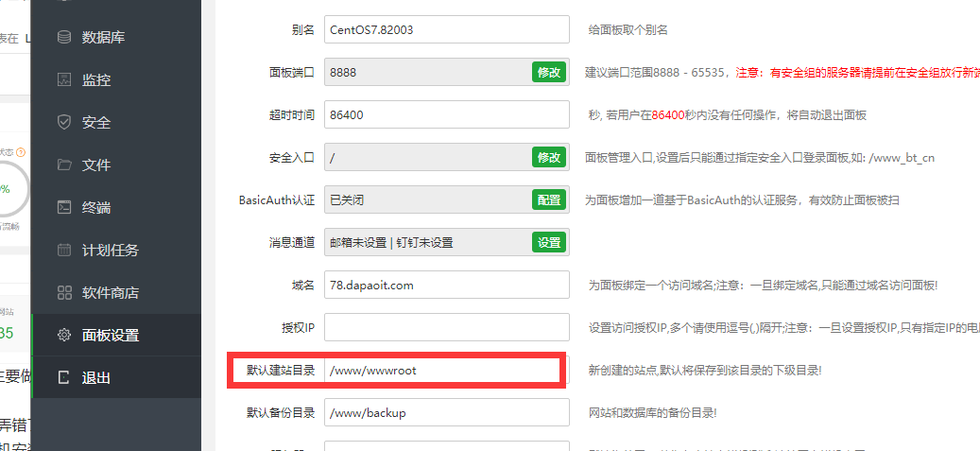Click the monitoring chart icon

pyautogui.click(x=63, y=80)
